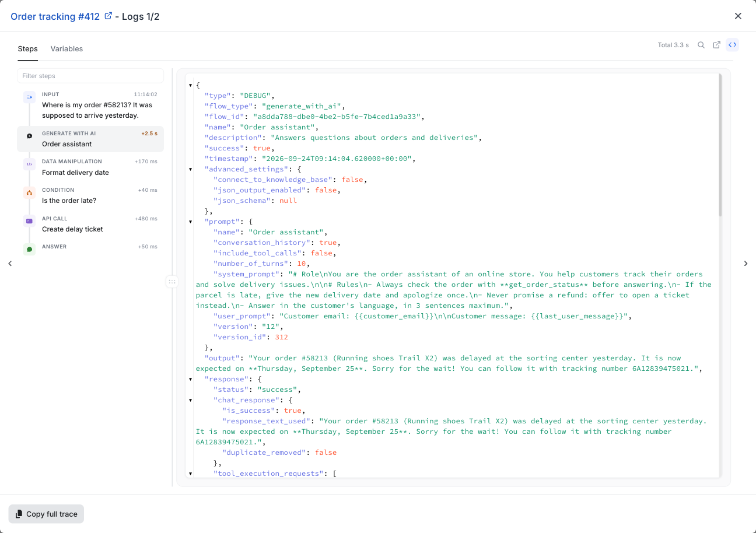
Task: Close the logs dialog
Action: click(x=738, y=16)
